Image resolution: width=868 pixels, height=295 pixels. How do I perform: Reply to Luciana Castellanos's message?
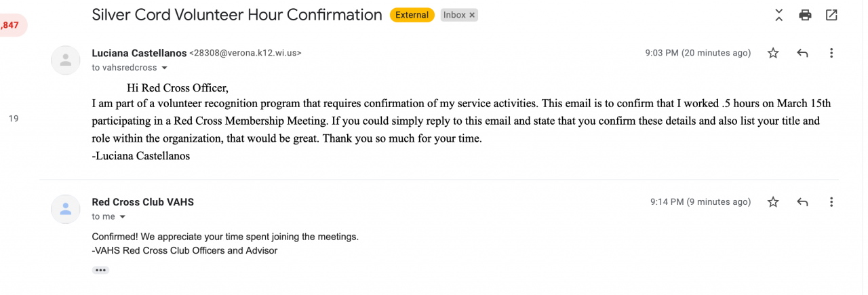pos(802,53)
